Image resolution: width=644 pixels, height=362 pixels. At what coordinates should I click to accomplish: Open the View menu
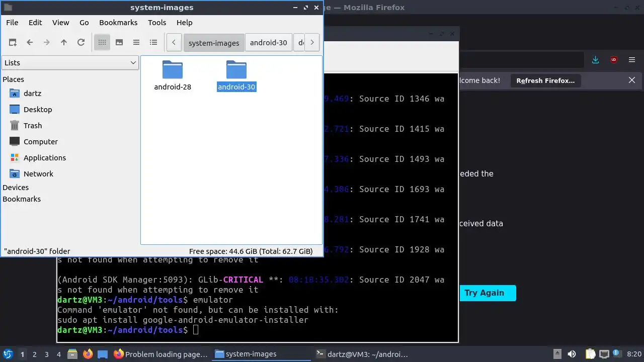(61, 23)
